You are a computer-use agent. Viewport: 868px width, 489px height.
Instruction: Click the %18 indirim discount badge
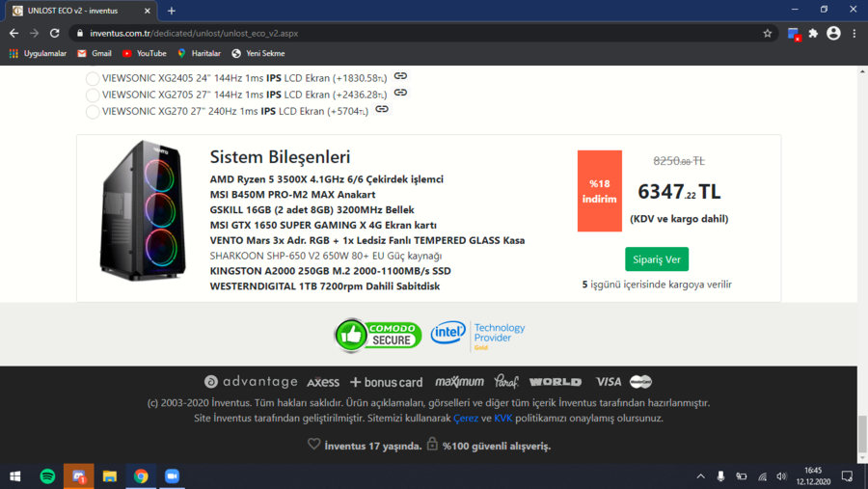(x=600, y=191)
